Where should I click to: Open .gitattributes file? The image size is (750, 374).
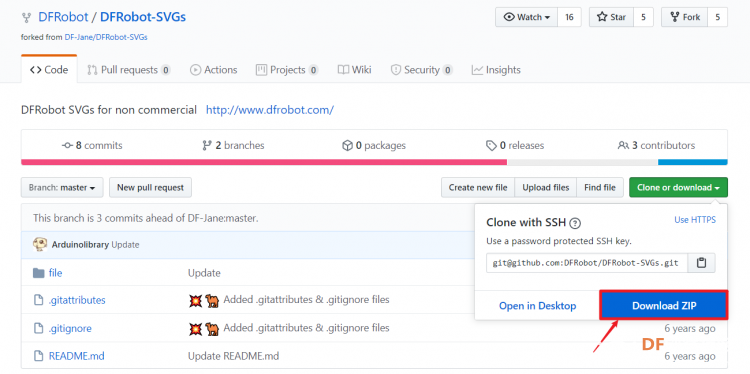(x=77, y=300)
